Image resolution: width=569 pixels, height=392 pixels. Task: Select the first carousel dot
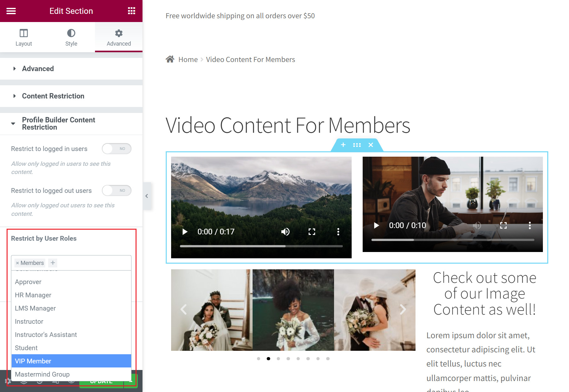tap(259, 359)
